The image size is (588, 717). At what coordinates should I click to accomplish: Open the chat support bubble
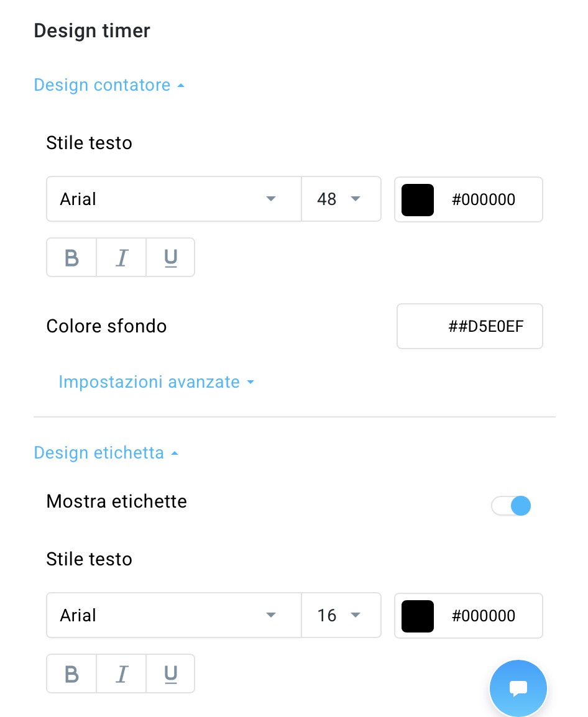pos(518,688)
